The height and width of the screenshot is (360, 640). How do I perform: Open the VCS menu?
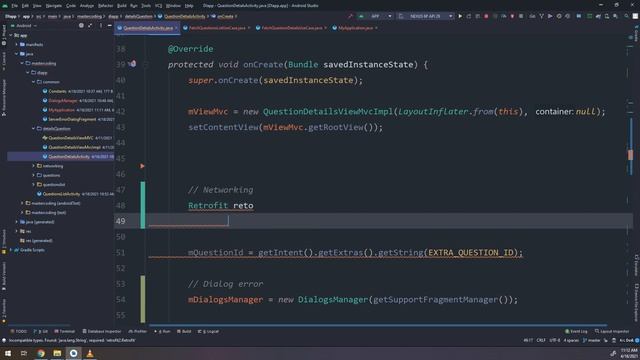(x=158, y=6)
